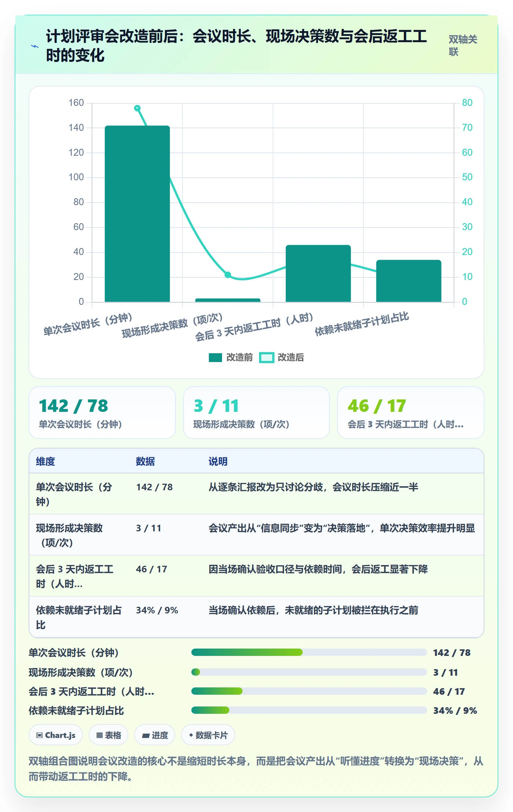Select the 数据卡片 tag chip

point(208,735)
